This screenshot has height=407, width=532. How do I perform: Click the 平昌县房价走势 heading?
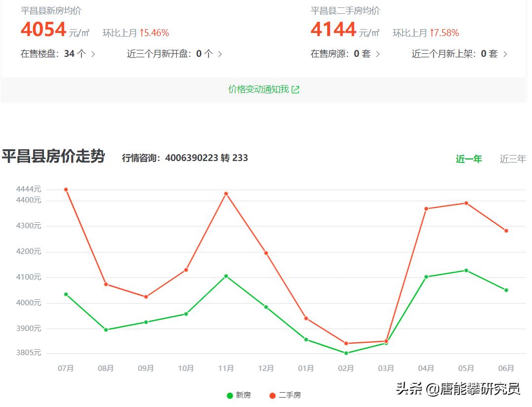(53, 156)
